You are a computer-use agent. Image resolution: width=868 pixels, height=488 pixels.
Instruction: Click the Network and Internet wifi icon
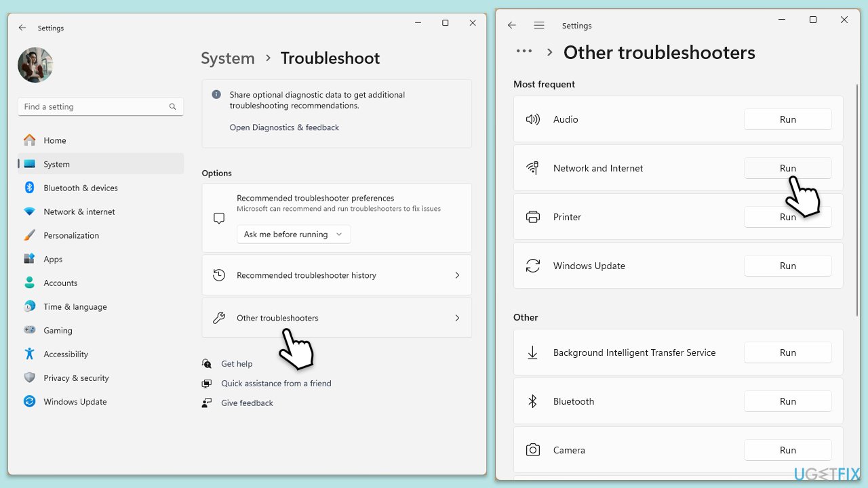tap(533, 168)
